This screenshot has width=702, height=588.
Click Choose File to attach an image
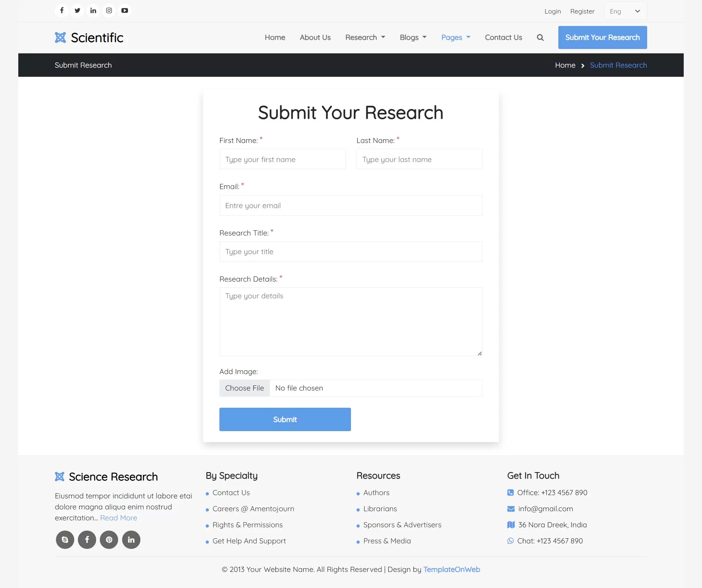click(244, 388)
